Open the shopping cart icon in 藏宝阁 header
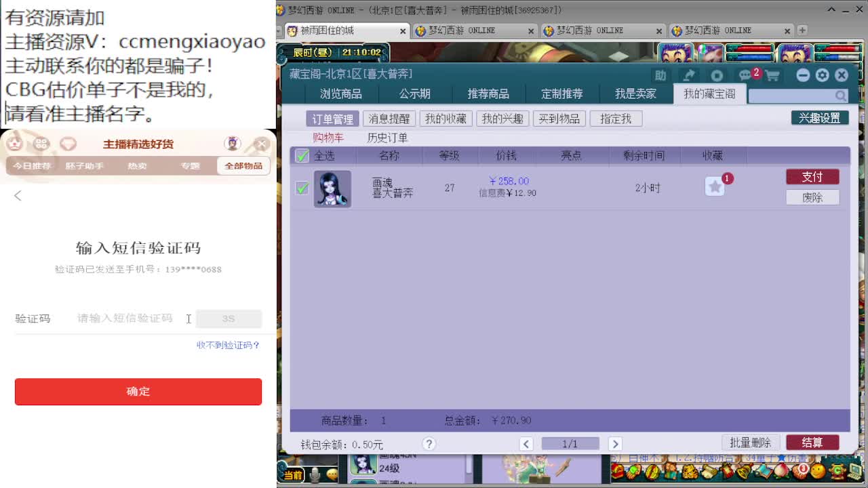Image resolution: width=868 pixels, height=488 pixels. pyautogui.click(x=772, y=75)
